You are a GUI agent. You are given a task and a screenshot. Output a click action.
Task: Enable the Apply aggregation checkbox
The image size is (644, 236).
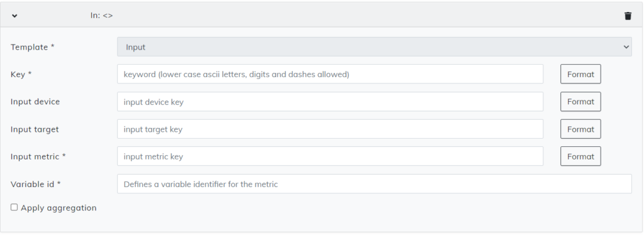pos(14,207)
